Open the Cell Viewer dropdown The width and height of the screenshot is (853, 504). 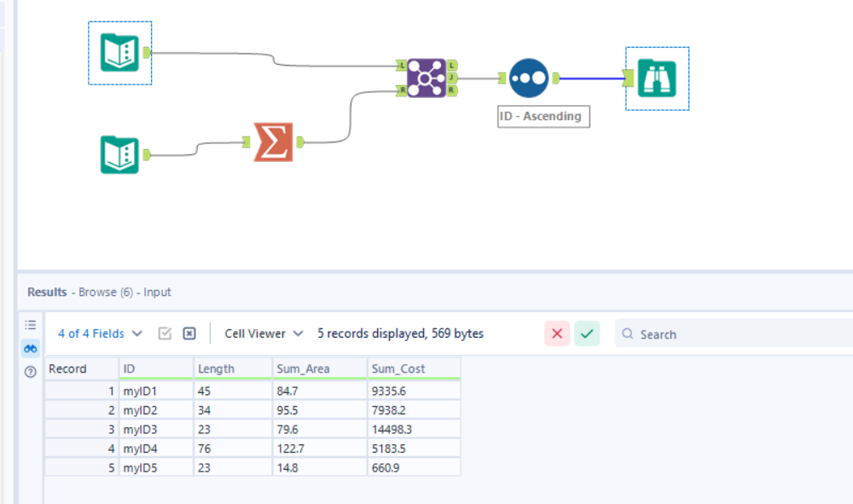[x=258, y=333]
